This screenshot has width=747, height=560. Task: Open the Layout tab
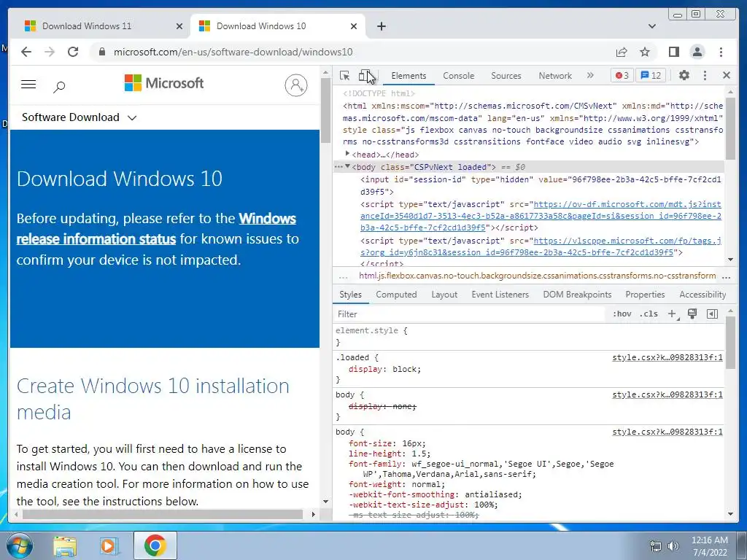(444, 295)
